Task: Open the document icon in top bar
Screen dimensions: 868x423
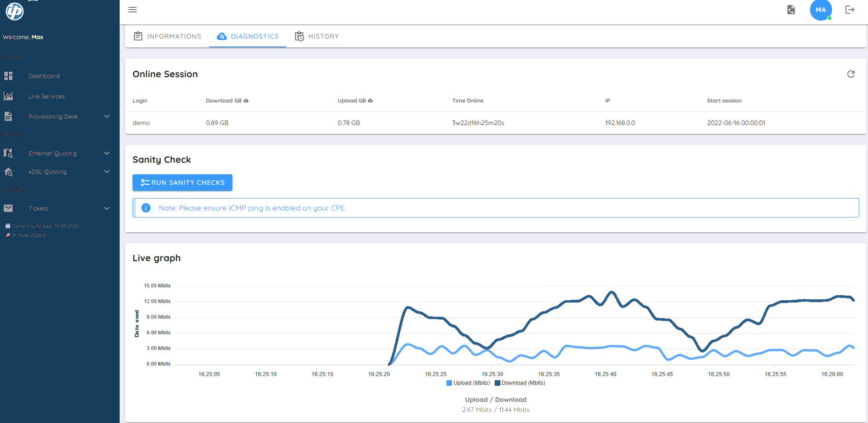Action: 791,10
